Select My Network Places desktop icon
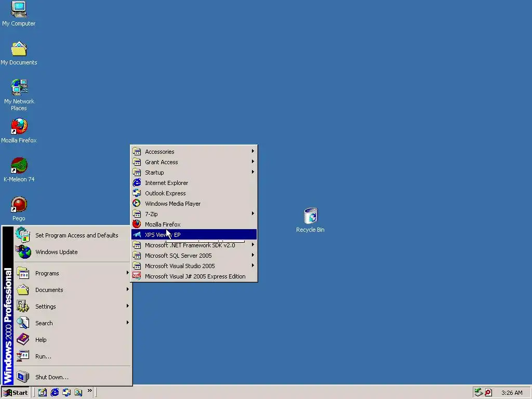532x399 pixels. tap(19, 95)
